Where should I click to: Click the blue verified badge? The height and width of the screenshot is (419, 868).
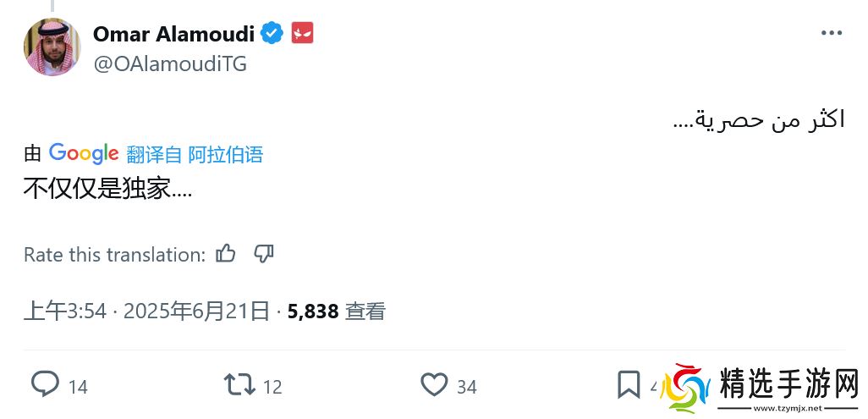pyautogui.click(x=272, y=34)
